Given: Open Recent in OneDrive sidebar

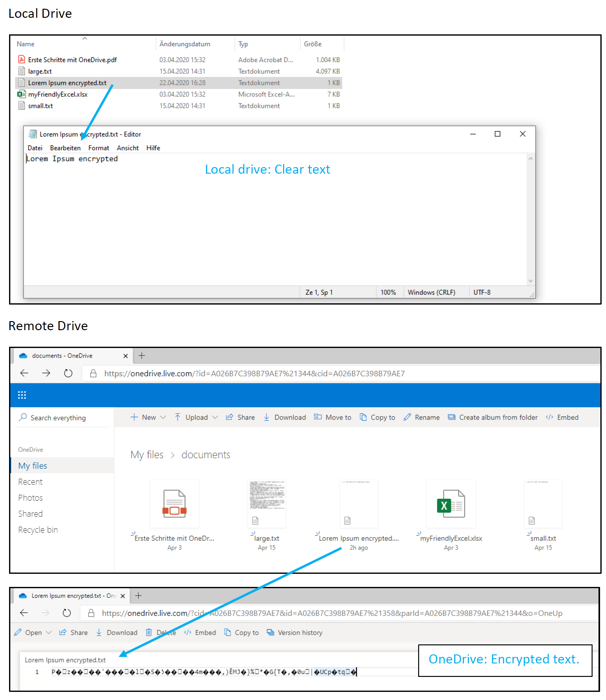Looking at the screenshot, I should pyautogui.click(x=30, y=481).
